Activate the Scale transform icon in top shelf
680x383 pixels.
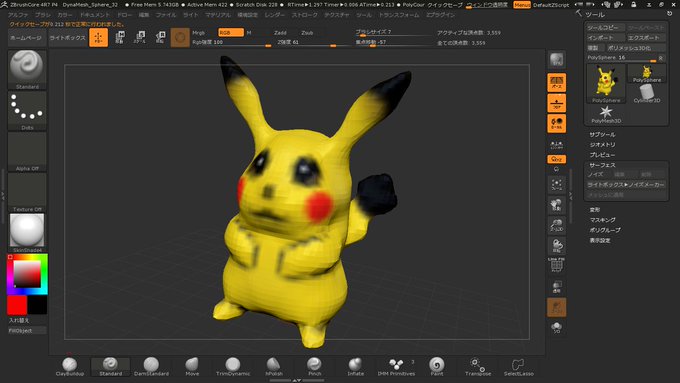(140, 37)
